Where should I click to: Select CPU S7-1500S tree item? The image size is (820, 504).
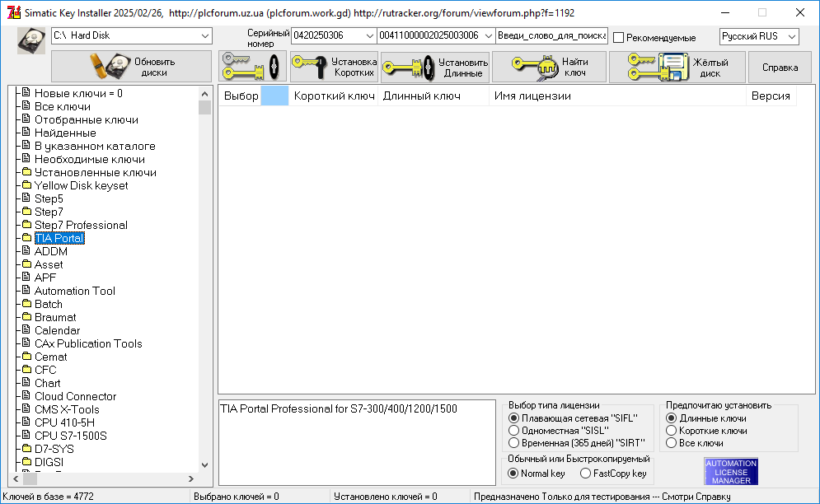point(71,436)
